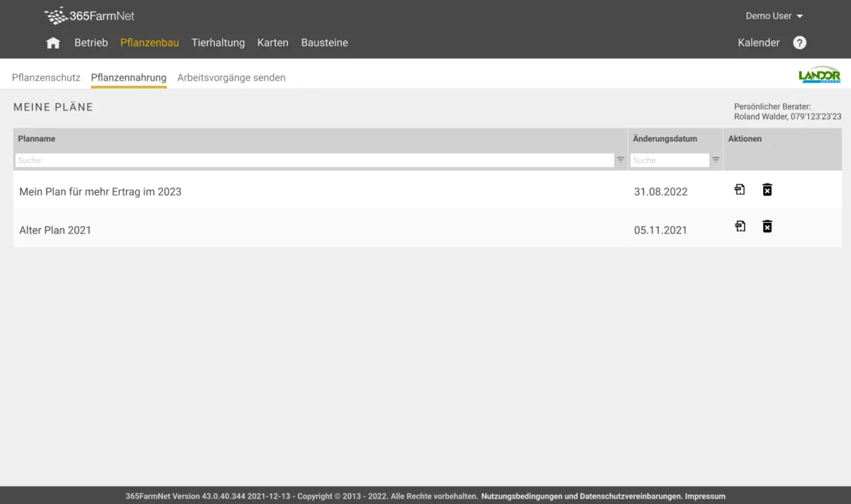The height and width of the screenshot is (504, 851).
Task: Click the Änderungsdatum search input field
Action: [669, 160]
